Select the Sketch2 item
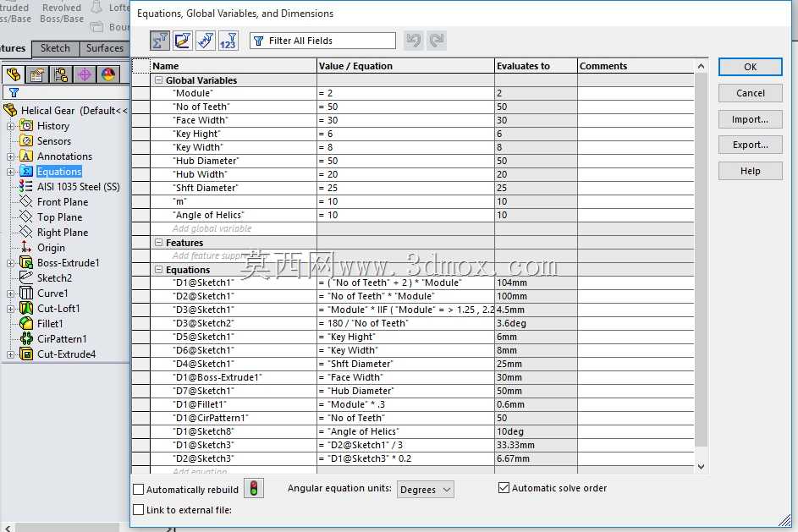The height and width of the screenshot is (532, 798). pos(54,277)
